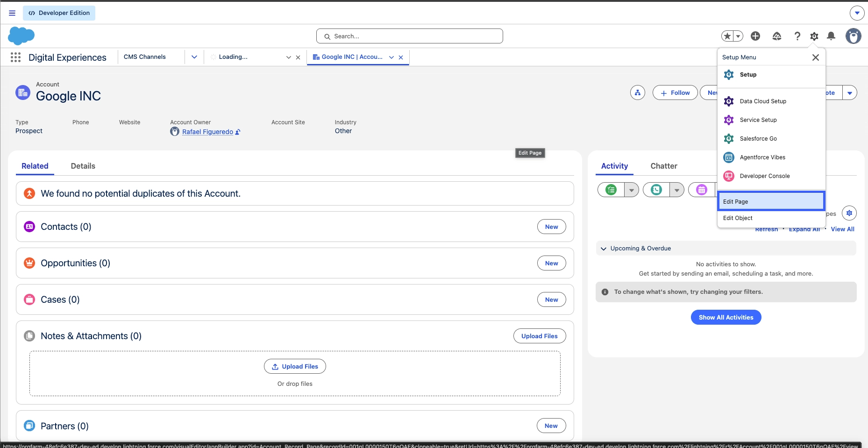Open the user profile avatar
Screen dimensions: 868x448
pos(854,36)
